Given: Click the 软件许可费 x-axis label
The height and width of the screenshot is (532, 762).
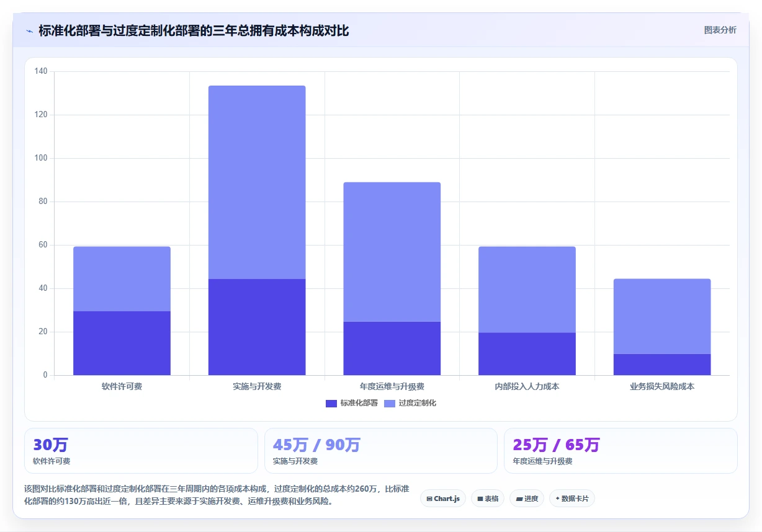Looking at the screenshot, I should pos(122,386).
